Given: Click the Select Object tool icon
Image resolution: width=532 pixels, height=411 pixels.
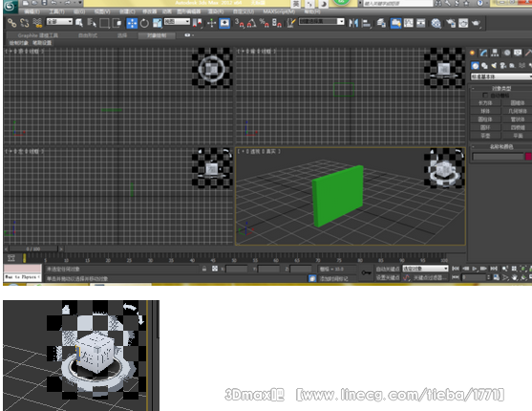Looking at the screenshot, I should [x=79, y=23].
